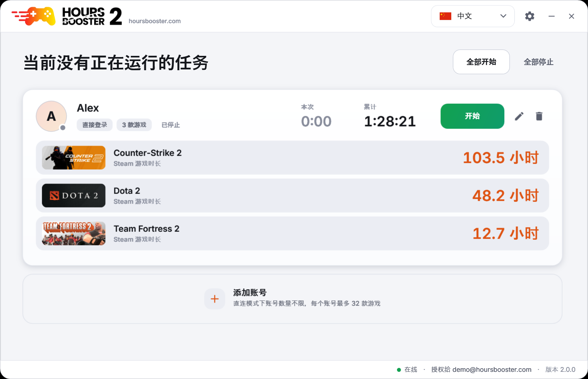The width and height of the screenshot is (588, 379).
Task: Click Steam 游戏时长 under Team Fortress 2
Action: click(137, 239)
